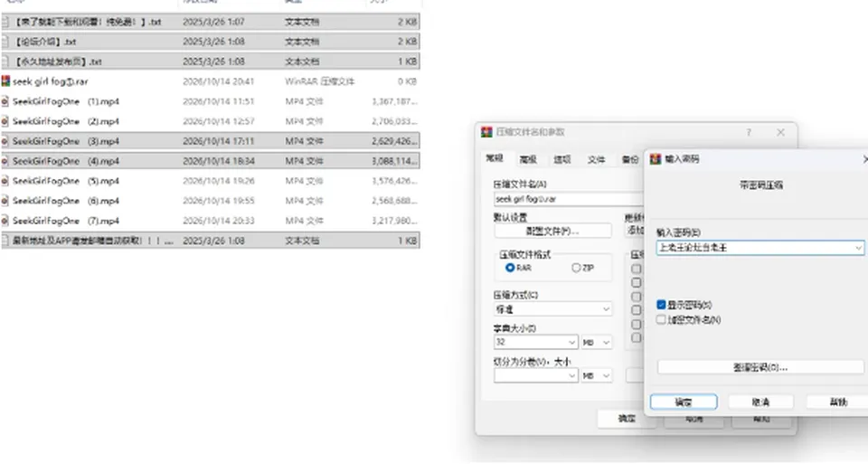Open the 压缩方式 compression method dropdown
Viewport: 868px width, 464px height.
(553, 309)
